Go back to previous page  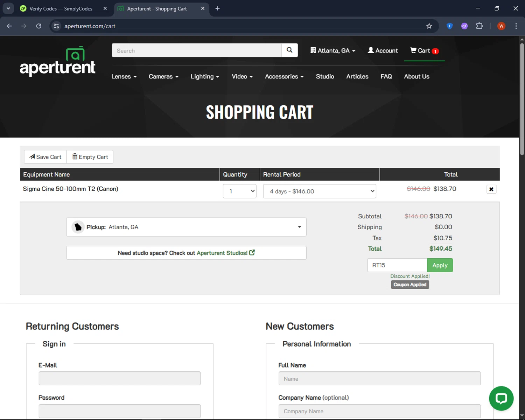9,26
